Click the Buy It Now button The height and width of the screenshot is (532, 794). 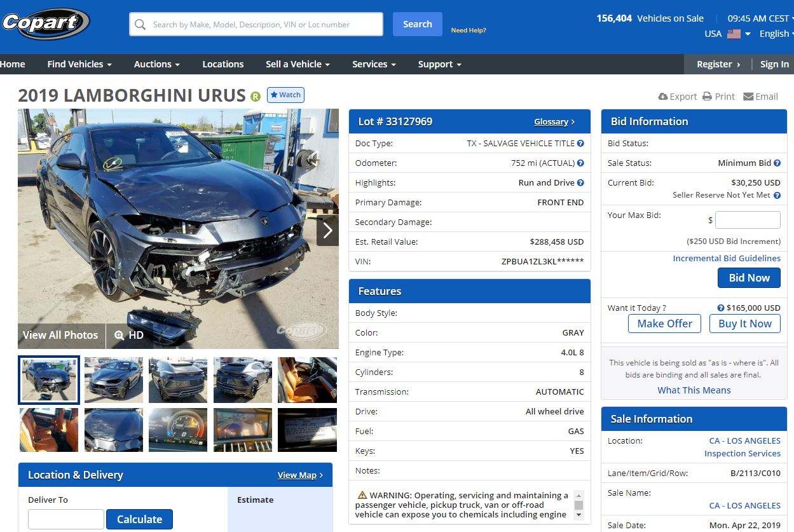(x=744, y=324)
